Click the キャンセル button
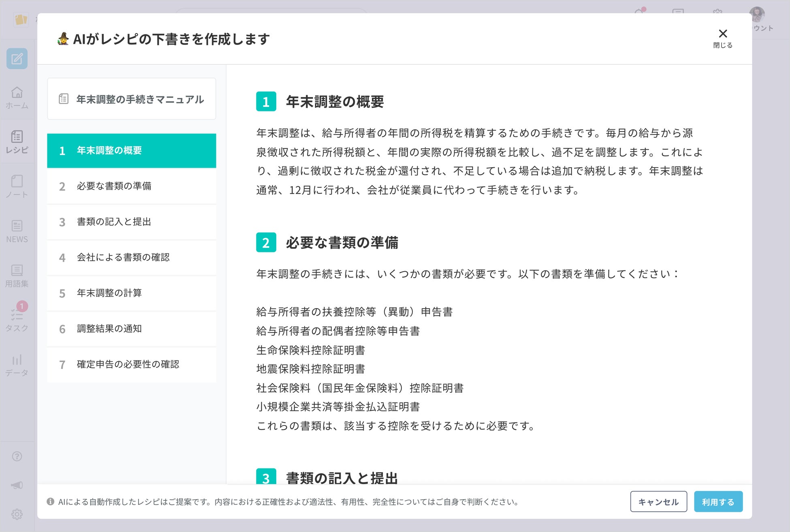790x532 pixels. tap(658, 502)
